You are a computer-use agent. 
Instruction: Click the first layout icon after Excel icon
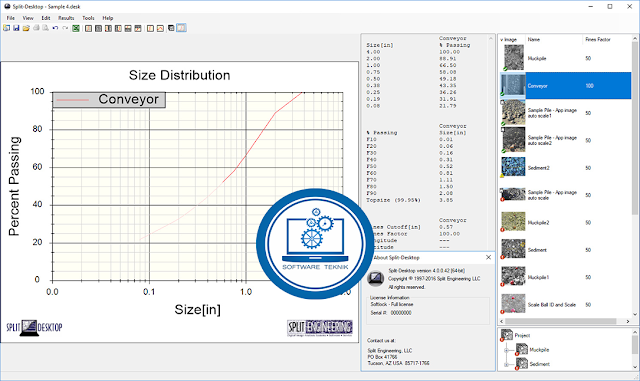click(x=88, y=28)
